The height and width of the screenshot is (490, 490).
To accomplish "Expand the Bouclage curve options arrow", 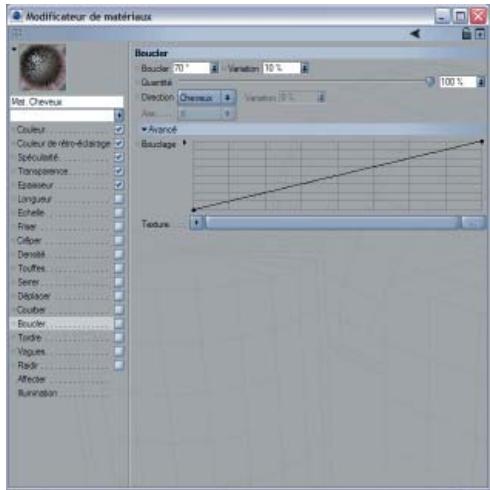I will click(x=184, y=143).
